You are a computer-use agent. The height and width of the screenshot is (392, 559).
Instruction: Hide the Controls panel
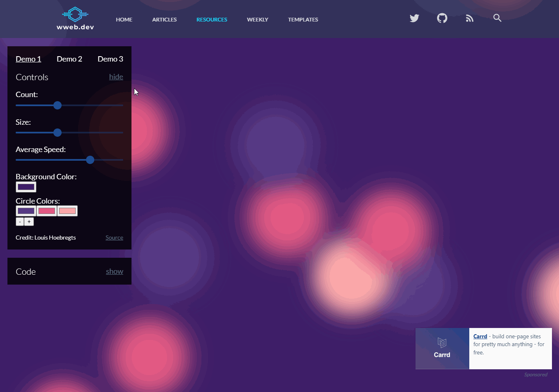click(116, 77)
